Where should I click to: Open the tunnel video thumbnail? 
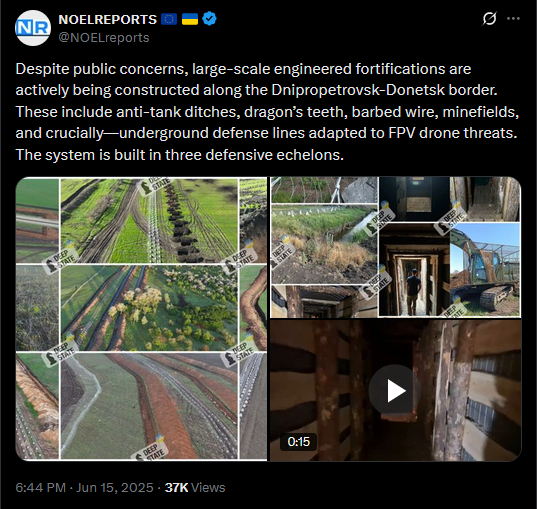396,390
